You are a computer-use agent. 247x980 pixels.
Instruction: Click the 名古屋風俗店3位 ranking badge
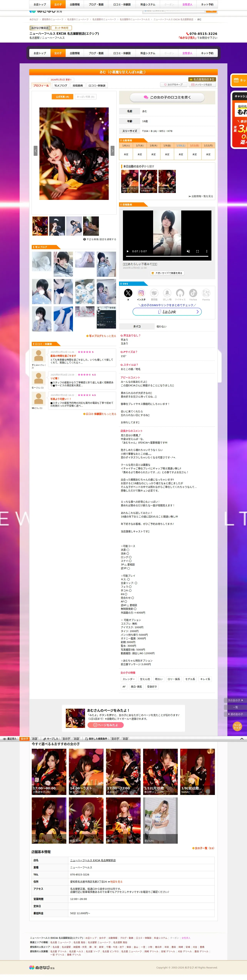tap(202, 80)
